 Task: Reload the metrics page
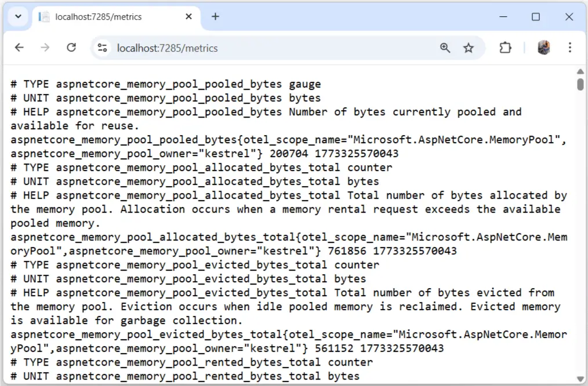click(71, 48)
